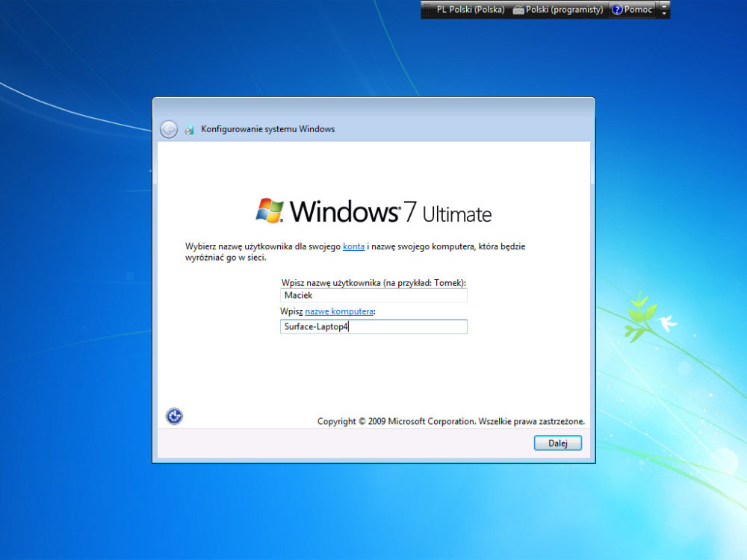
Task: Click the language bar drag handle
Action: coord(427,10)
